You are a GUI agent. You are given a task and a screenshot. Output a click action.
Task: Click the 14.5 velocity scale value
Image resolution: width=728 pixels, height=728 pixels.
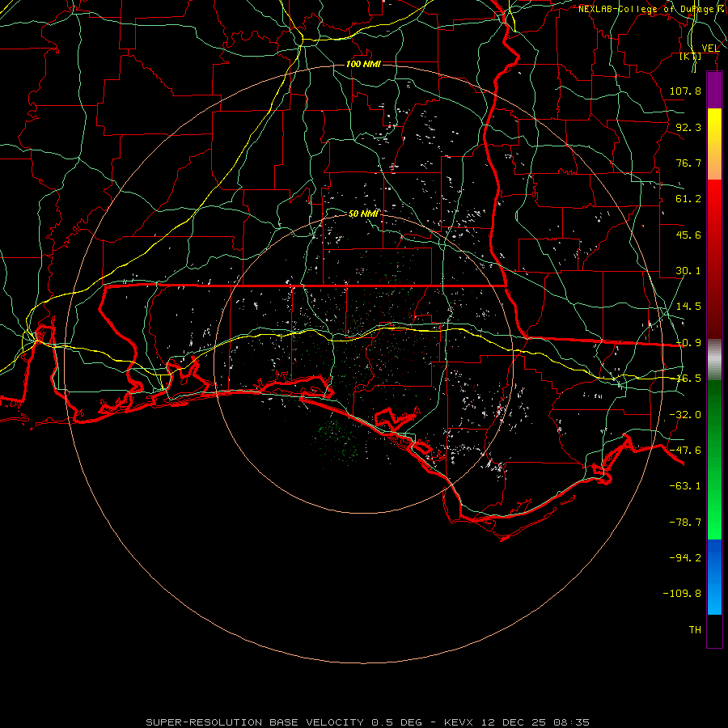(688, 307)
